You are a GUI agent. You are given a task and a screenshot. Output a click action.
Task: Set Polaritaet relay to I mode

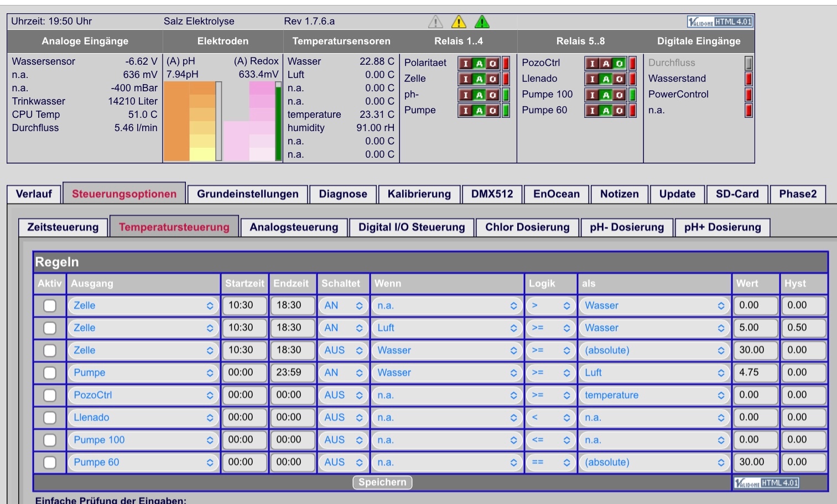(x=465, y=63)
